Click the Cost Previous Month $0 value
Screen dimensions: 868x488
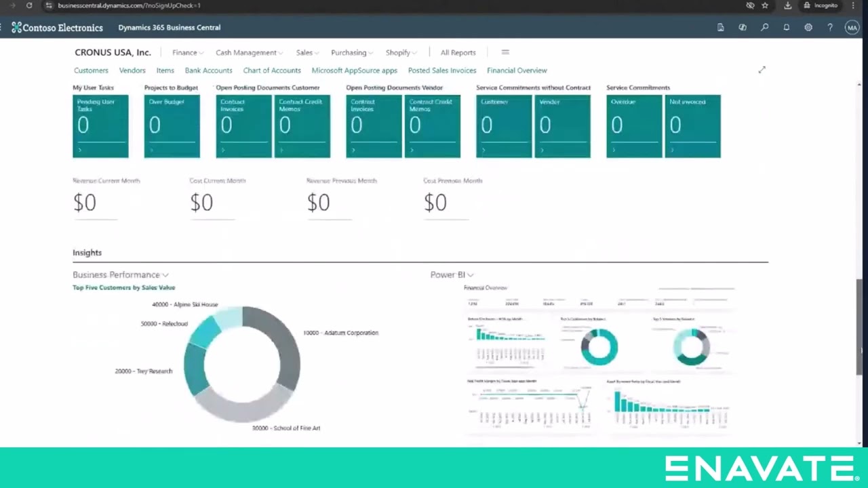(x=435, y=203)
